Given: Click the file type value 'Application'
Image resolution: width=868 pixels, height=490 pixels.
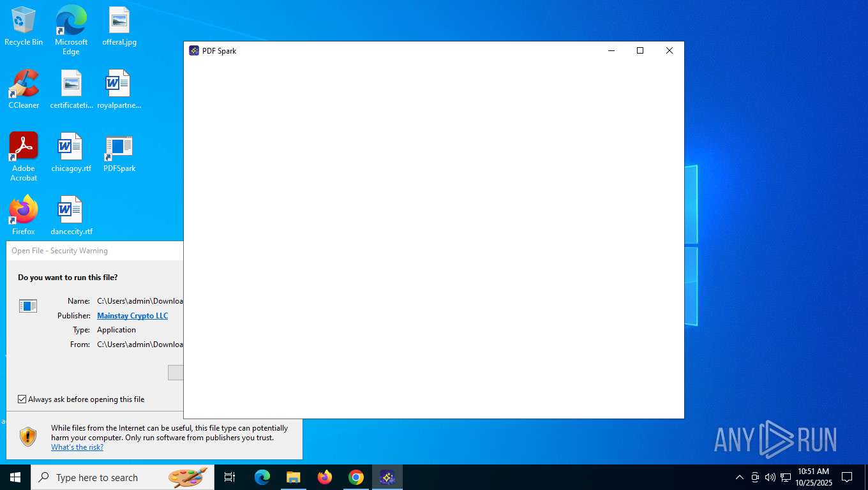Looking at the screenshot, I should pyautogui.click(x=116, y=330).
